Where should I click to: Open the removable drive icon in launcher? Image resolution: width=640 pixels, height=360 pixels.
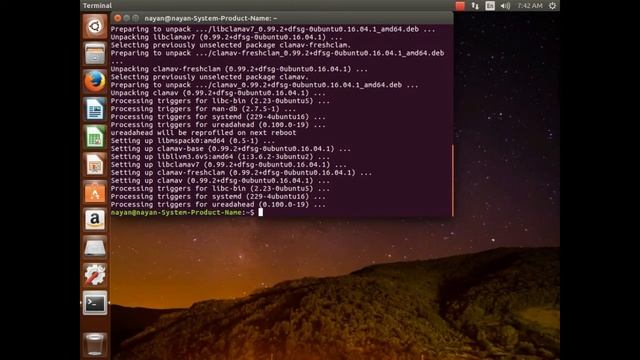click(95, 248)
